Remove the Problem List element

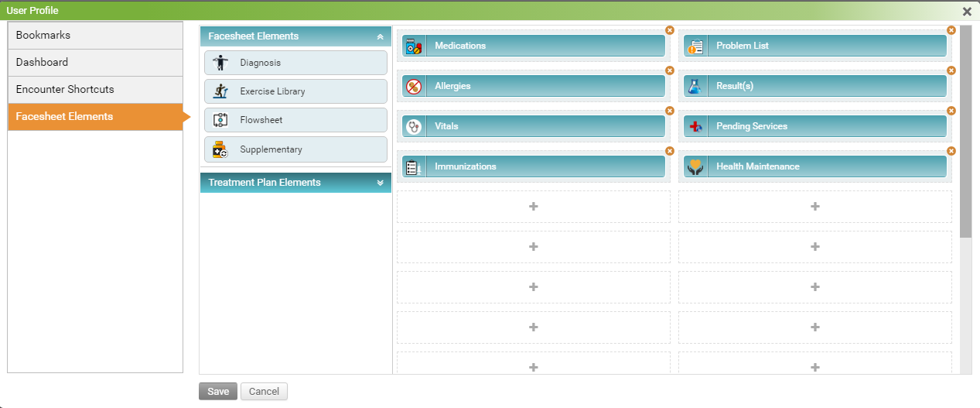pos(951,30)
